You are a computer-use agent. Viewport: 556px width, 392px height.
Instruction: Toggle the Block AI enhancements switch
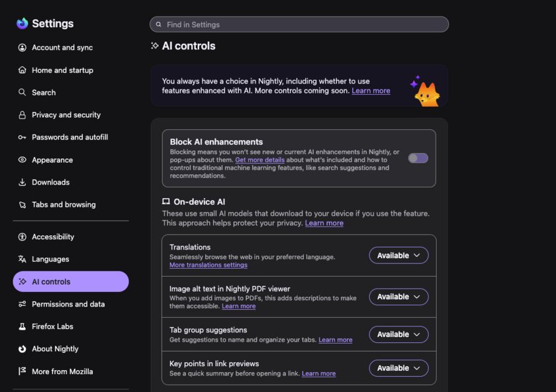pyautogui.click(x=418, y=158)
